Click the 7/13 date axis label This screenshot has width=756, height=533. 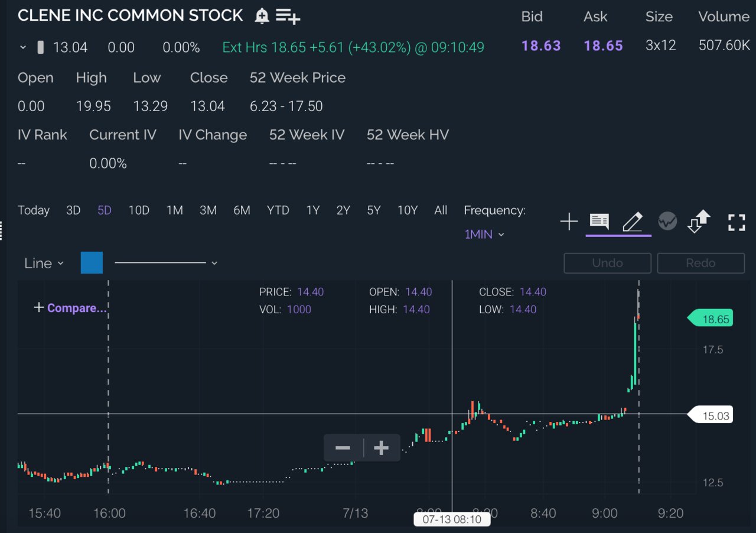(355, 513)
